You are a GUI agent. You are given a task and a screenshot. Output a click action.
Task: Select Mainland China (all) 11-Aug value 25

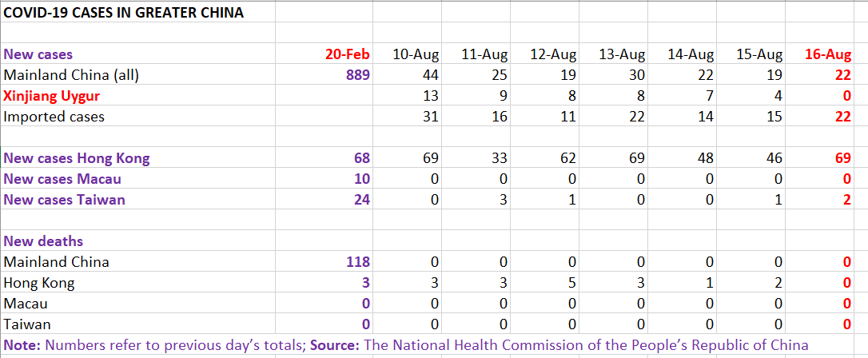pyautogui.click(x=498, y=74)
